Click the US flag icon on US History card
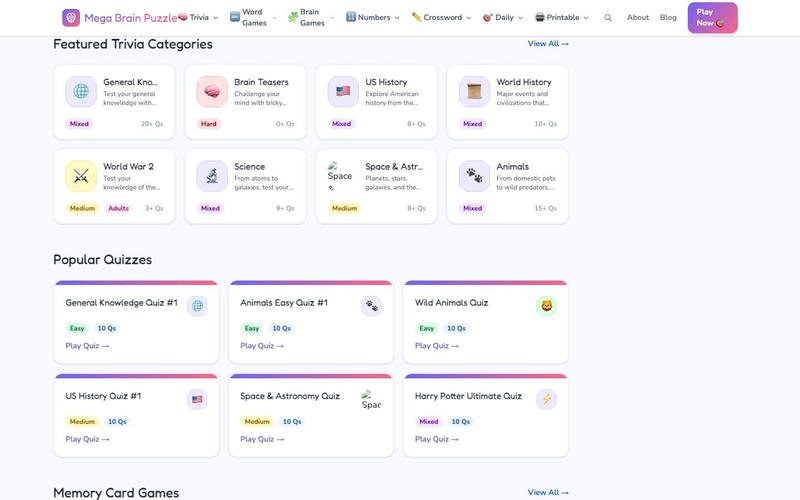The width and height of the screenshot is (800, 500). click(x=343, y=91)
